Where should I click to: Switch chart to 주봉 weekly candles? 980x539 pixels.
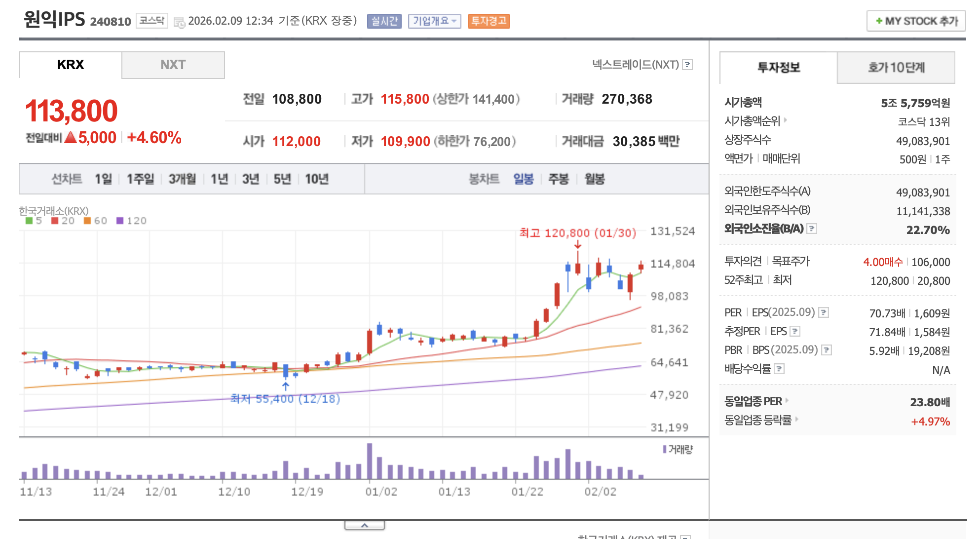click(x=558, y=179)
